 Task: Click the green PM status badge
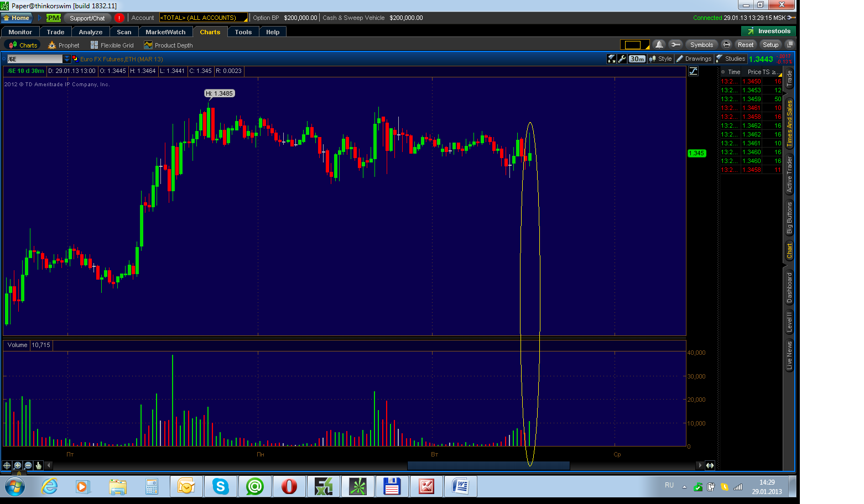54,18
